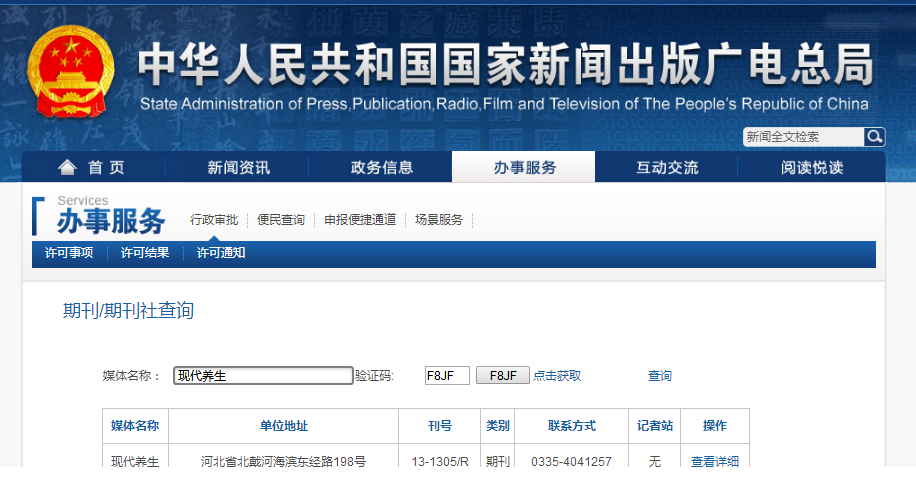Image resolution: width=916 pixels, height=480 pixels.
Task: Click the F8JF captcha button
Action: 503,375
